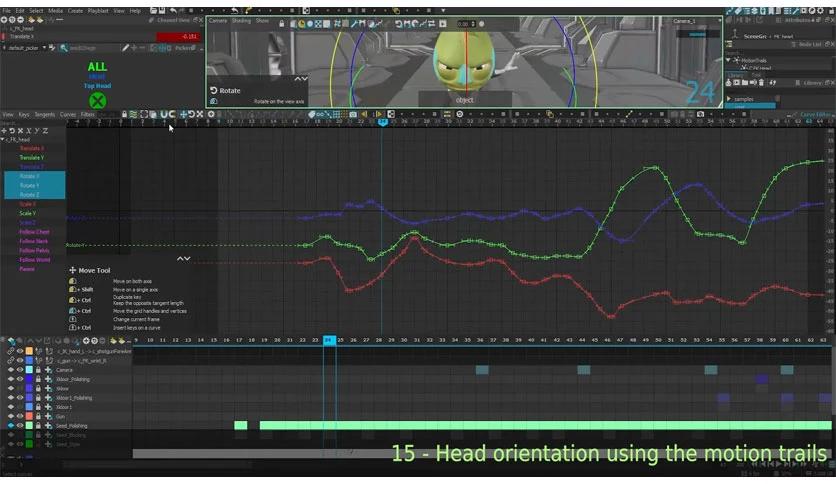
Task: Click the trash icon in the Library panel
Action: [x=761, y=83]
